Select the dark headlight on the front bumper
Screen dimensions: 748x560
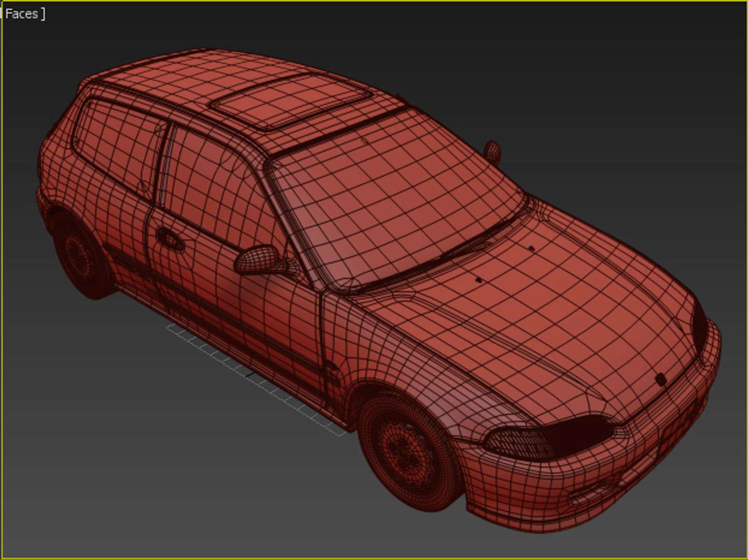click(x=550, y=437)
